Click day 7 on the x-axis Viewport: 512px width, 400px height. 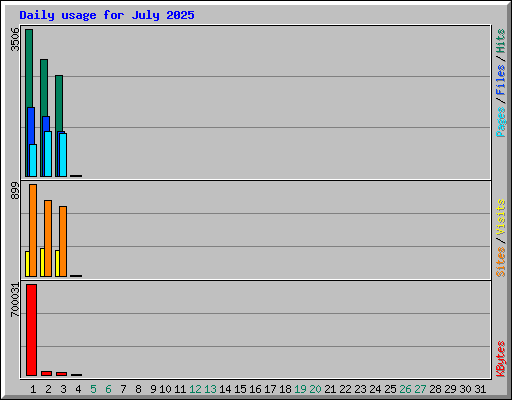click(123, 389)
